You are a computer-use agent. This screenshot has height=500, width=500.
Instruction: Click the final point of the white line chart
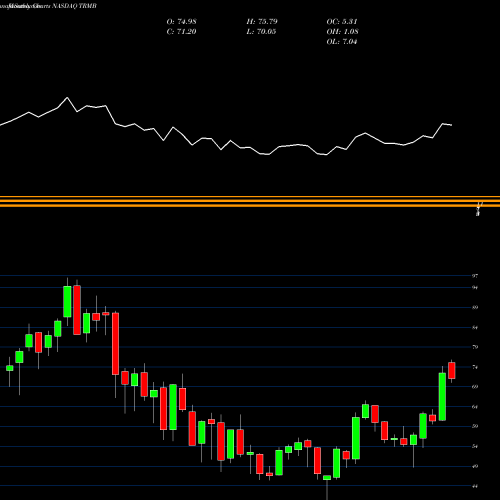pyautogui.click(x=452, y=125)
